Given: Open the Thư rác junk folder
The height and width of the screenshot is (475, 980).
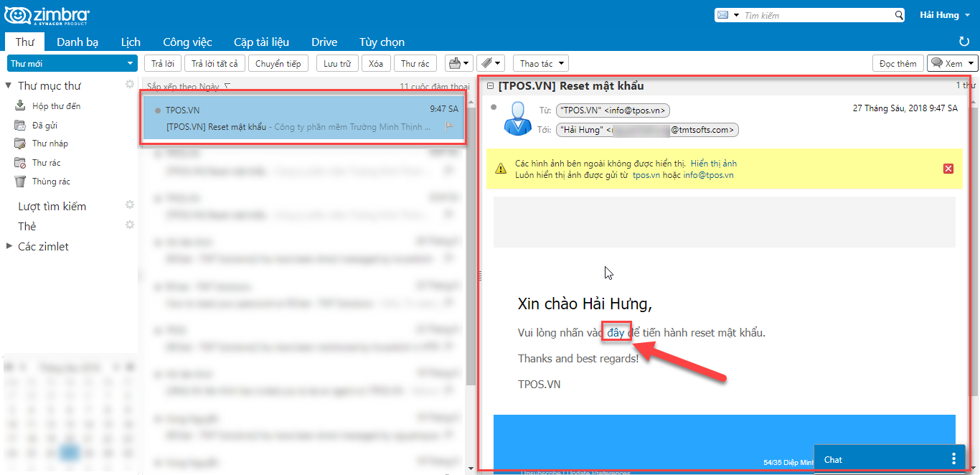Looking at the screenshot, I should pyautogui.click(x=46, y=163).
